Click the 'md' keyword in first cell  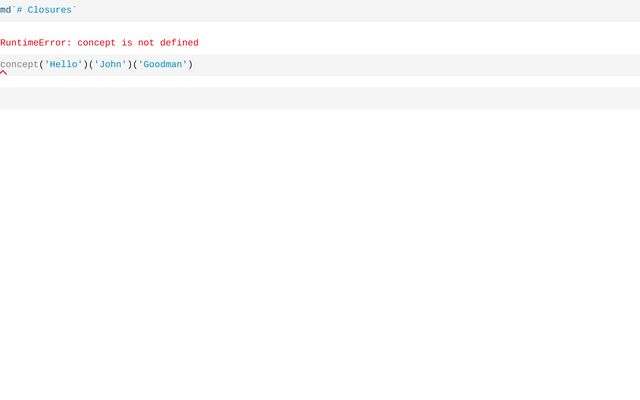(5, 10)
